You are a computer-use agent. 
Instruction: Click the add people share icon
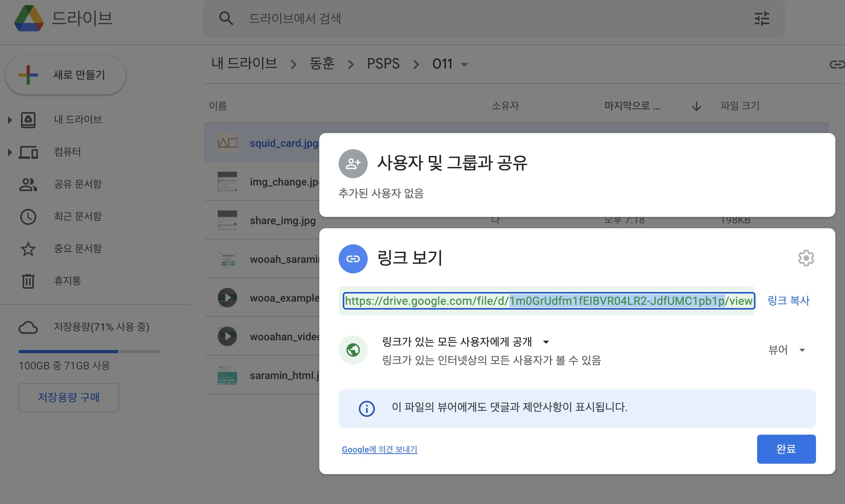(x=353, y=164)
